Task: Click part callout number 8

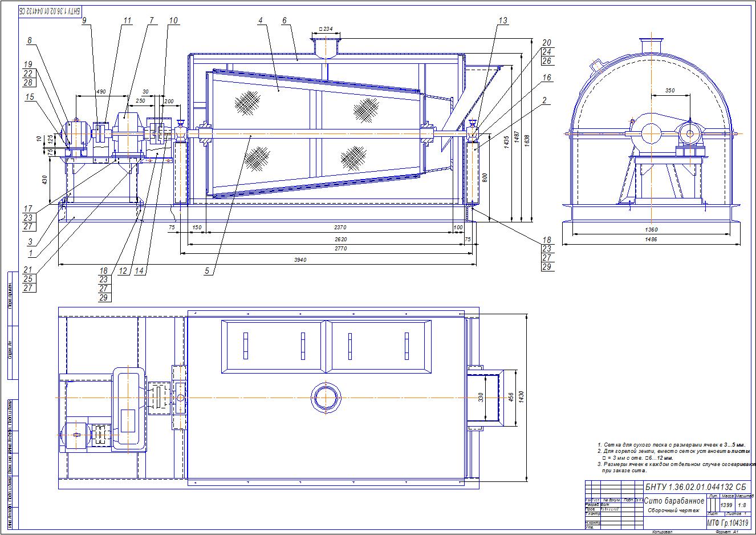Action: coord(29,40)
